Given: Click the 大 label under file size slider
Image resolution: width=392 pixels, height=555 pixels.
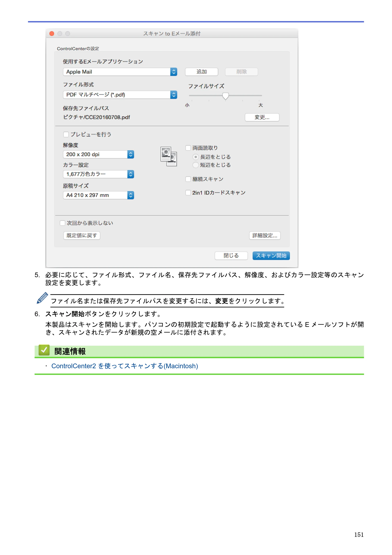Looking at the screenshot, I should pyautogui.click(x=261, y=105).
